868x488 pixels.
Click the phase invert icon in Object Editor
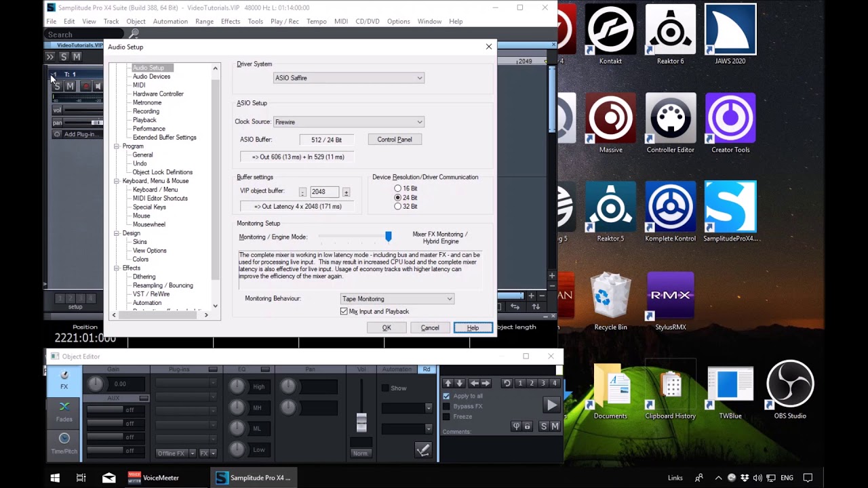point(517,426)
